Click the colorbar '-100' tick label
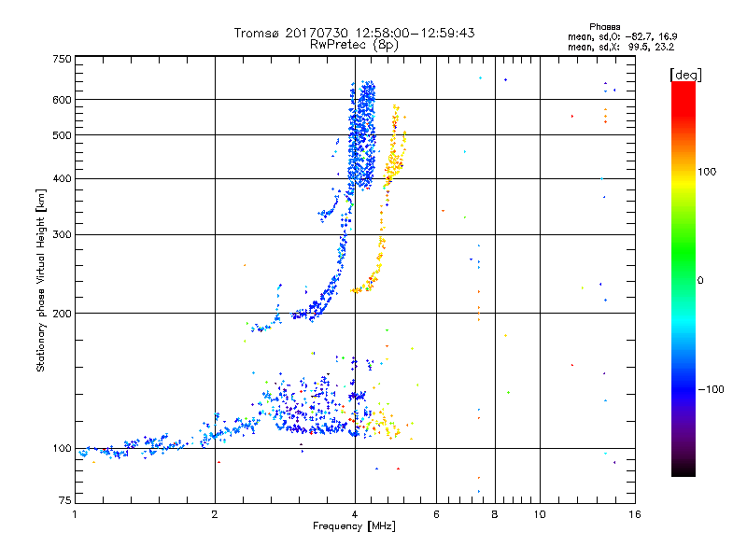This screenshot has height=560, width=747. [711, 389]
